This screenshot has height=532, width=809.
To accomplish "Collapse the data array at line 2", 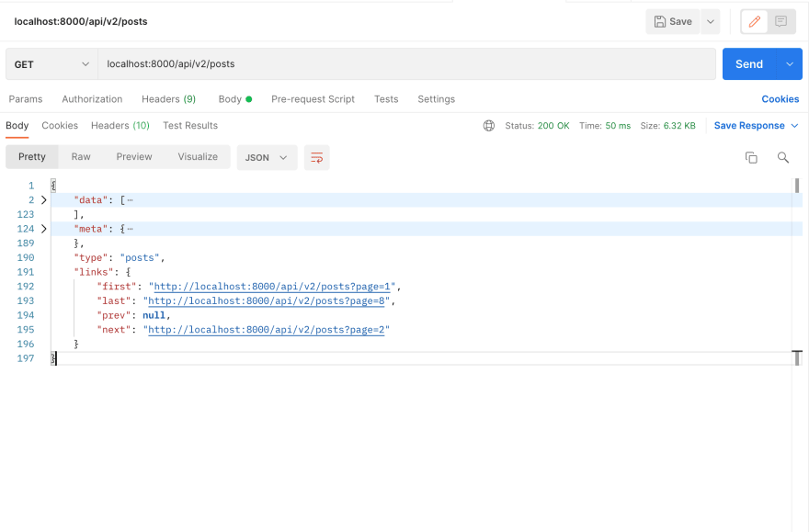I will 43,199.
